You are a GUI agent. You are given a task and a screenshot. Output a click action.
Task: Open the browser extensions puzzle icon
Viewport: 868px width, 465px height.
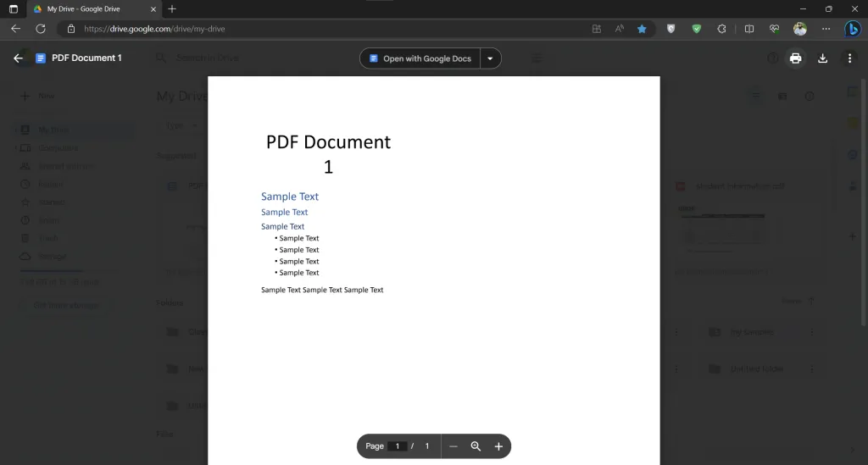(721, 29)
